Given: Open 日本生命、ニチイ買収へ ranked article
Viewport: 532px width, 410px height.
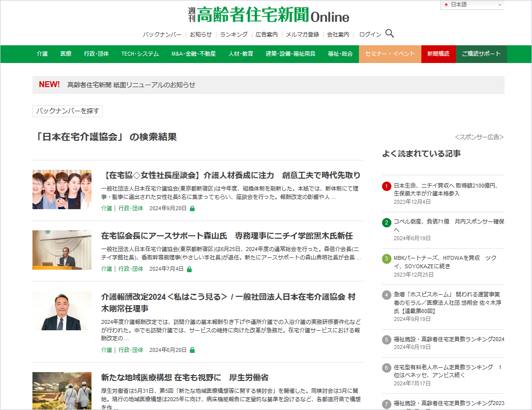Looking at the screenshot, I should 446,189.
